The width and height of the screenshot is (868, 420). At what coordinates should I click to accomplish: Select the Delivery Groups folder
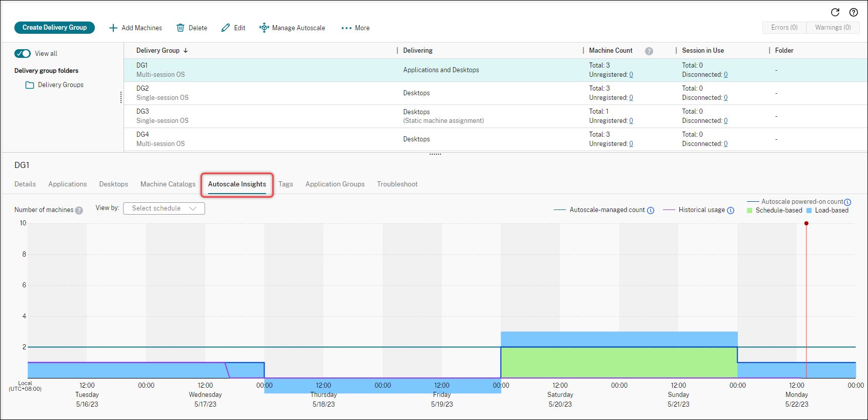click(60, 85)
